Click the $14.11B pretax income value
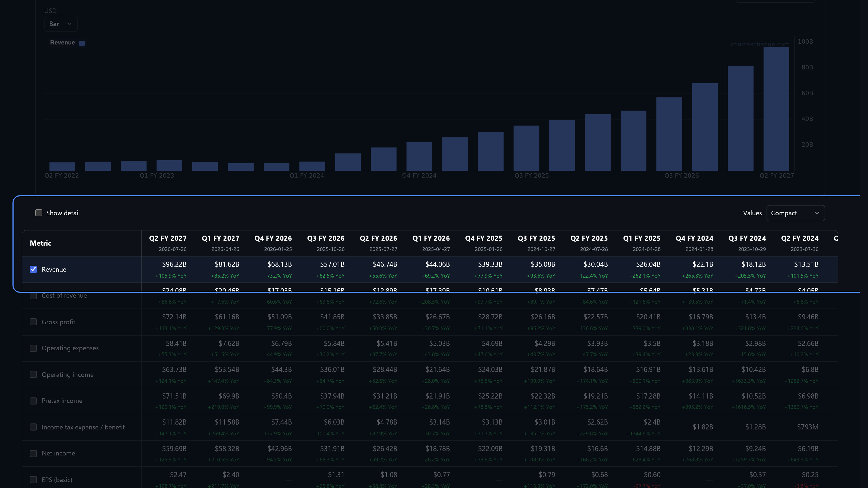 701,396
